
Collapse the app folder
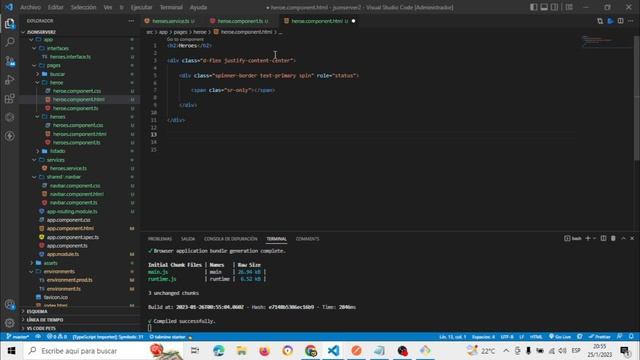[x=31, y=40]
